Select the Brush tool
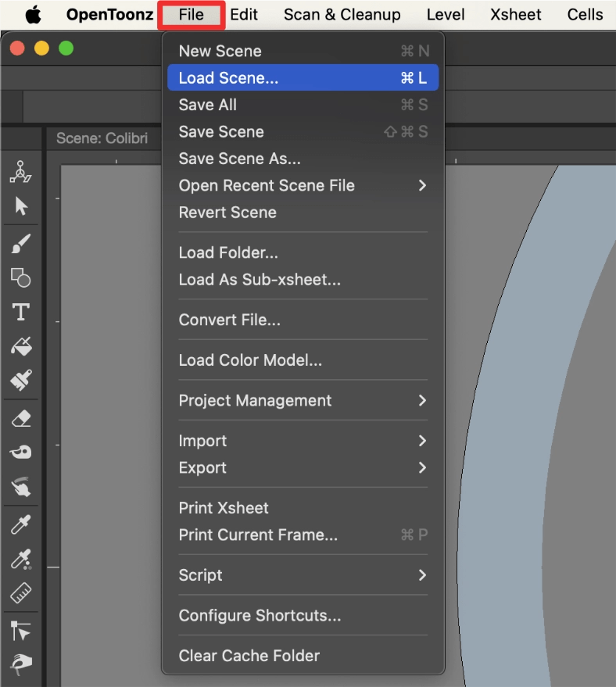 pyautogui.click(x=20, y=243)
